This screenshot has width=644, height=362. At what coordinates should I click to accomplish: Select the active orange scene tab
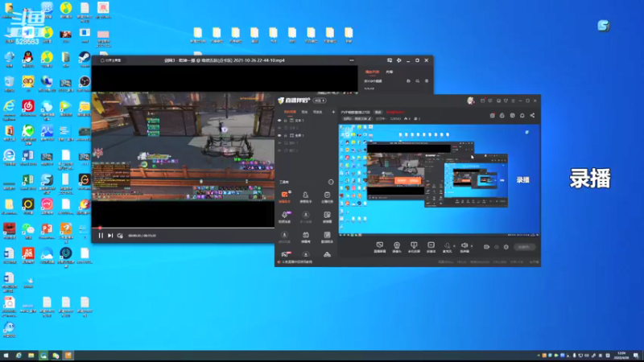290,112
